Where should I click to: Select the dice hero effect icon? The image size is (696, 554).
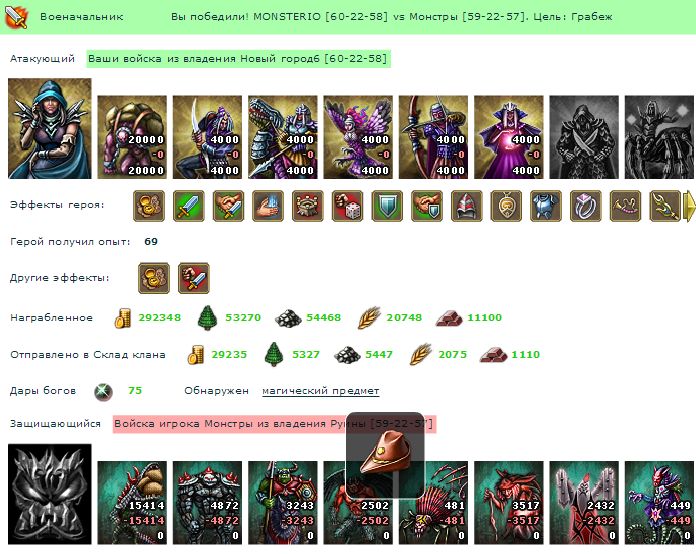coord(348,206)
